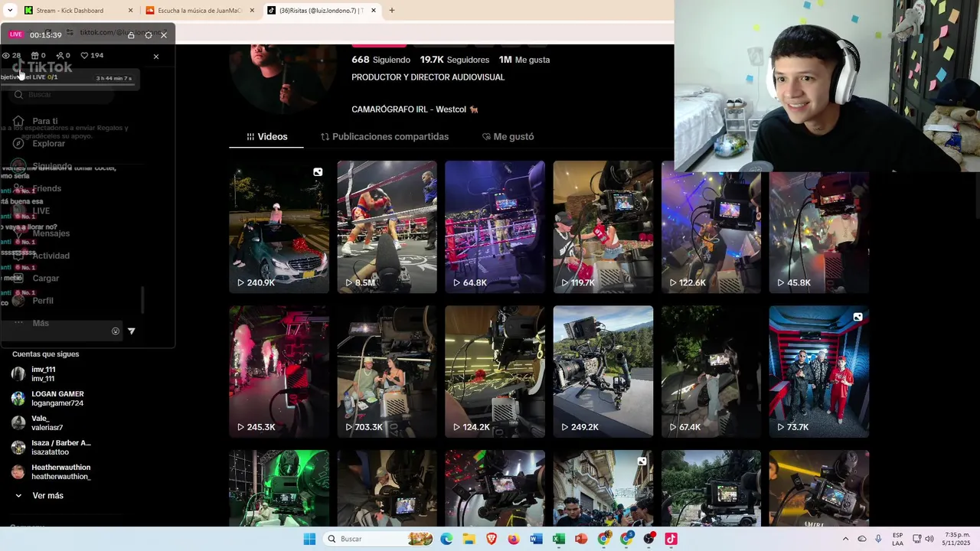Click the photo-post badge on the 73.7K video
The image size is (980, 551).
(x=857, y=317)
